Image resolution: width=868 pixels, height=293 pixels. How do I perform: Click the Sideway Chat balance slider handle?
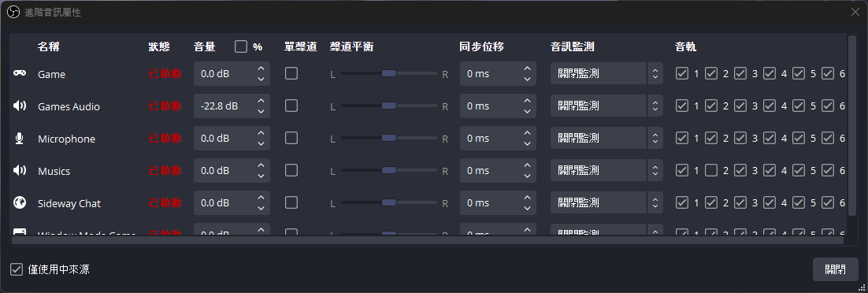(x=389, y=202)
